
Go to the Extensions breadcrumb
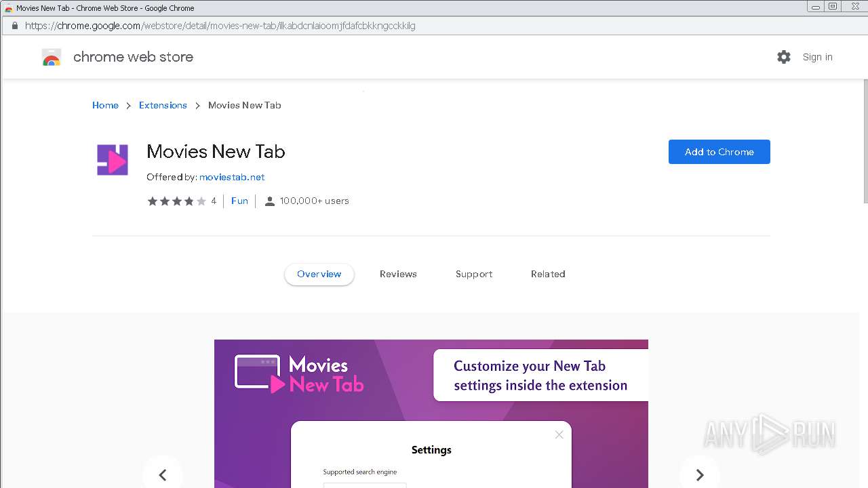[x=163, y=105]
